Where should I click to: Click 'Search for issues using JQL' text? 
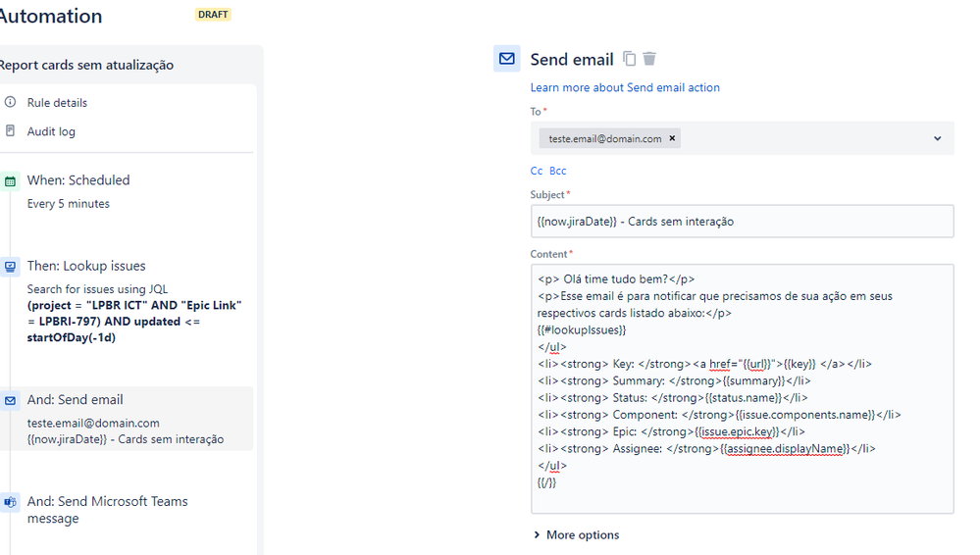[x=97, y=288]
